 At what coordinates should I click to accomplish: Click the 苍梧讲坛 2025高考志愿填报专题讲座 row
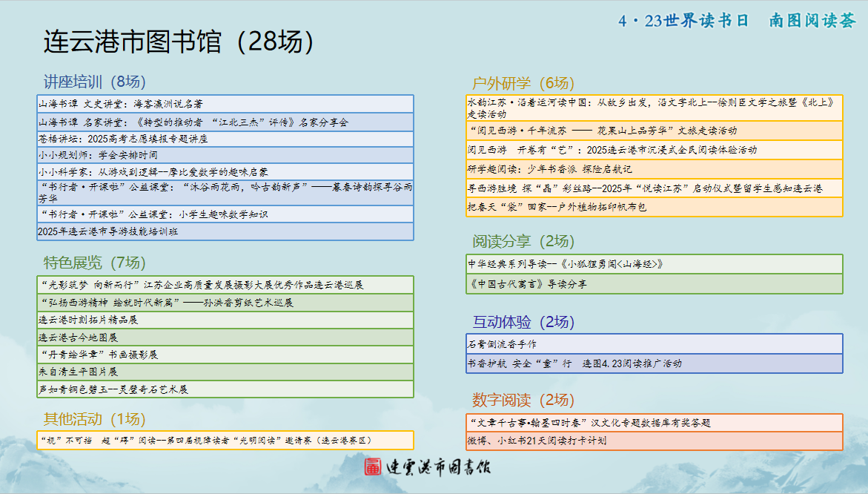pos(225,139)
